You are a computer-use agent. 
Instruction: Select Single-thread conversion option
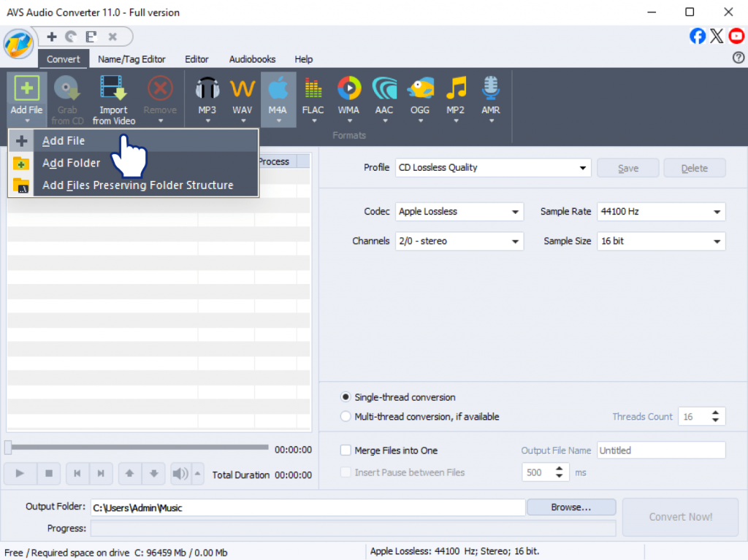point(346,397)
